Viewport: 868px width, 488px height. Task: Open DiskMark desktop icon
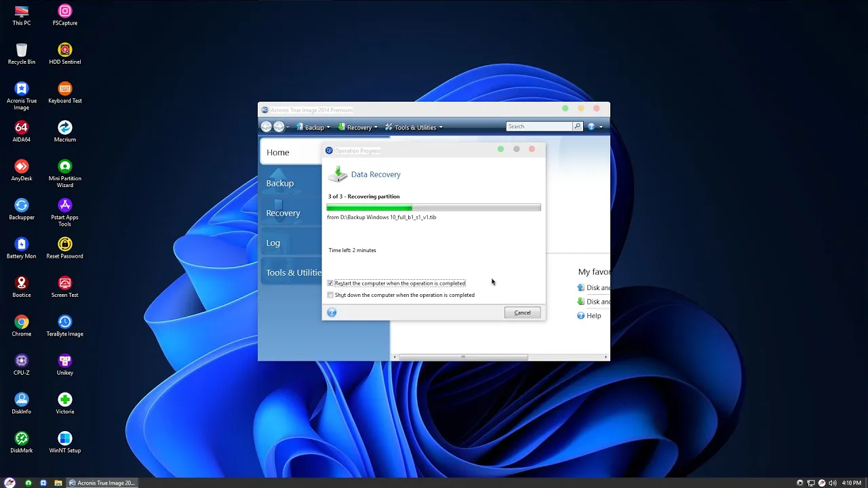(22, 443)
